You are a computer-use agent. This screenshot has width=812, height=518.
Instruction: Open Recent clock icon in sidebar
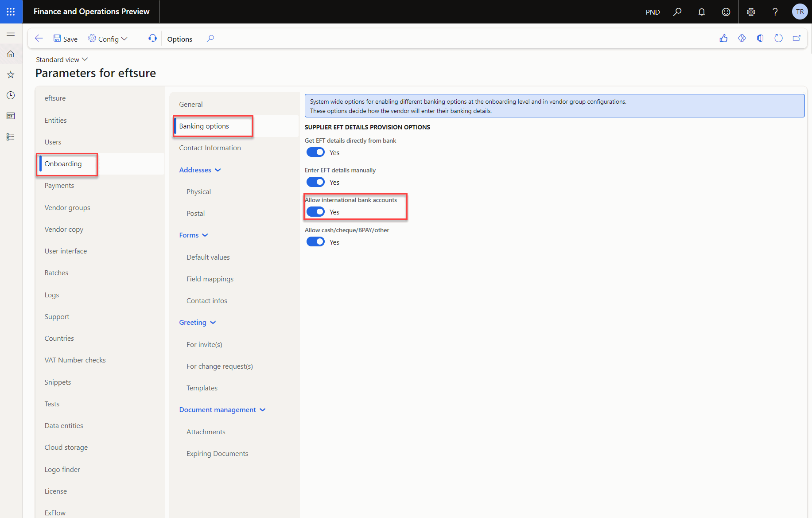11,95
